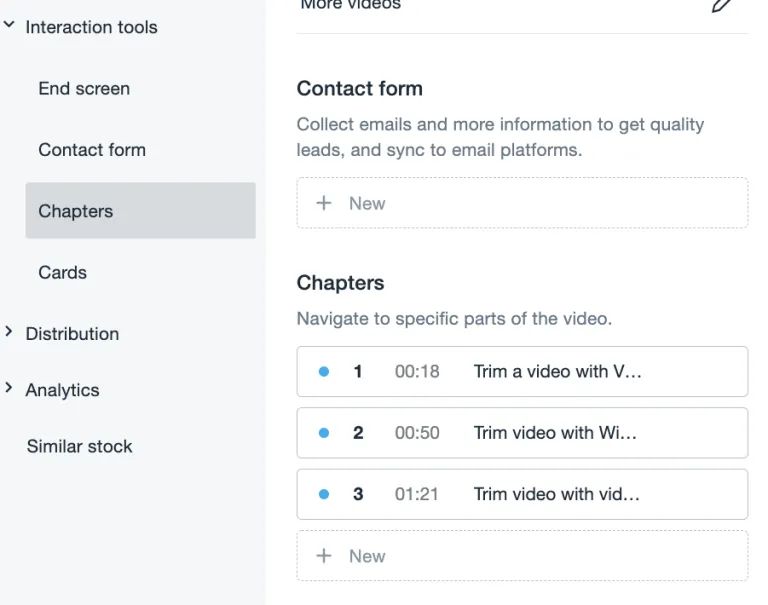This screenshot has width=768, height=605.
Task: Open chapter 3 at 01:21
Action: tap(522, 494)
